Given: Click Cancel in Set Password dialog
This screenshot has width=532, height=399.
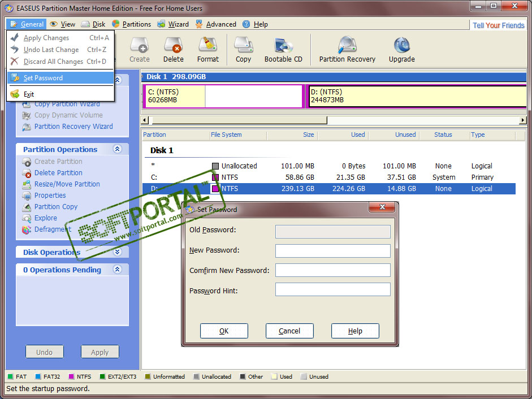Looking at the screenshot, I should pyautogui.click(x=289, y=331).
